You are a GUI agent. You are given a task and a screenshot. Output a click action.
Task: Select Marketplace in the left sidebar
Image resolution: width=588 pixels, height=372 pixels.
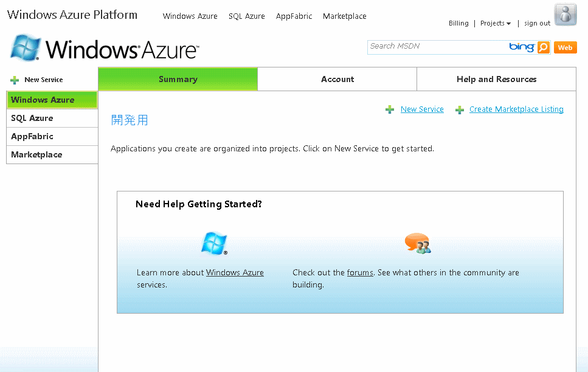tap(52, 155)
